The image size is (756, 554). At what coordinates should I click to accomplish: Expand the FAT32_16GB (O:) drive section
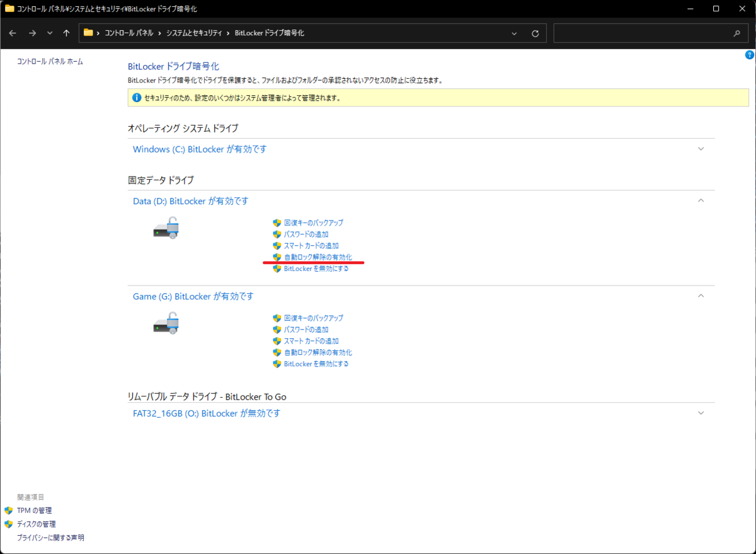[701, 413]
